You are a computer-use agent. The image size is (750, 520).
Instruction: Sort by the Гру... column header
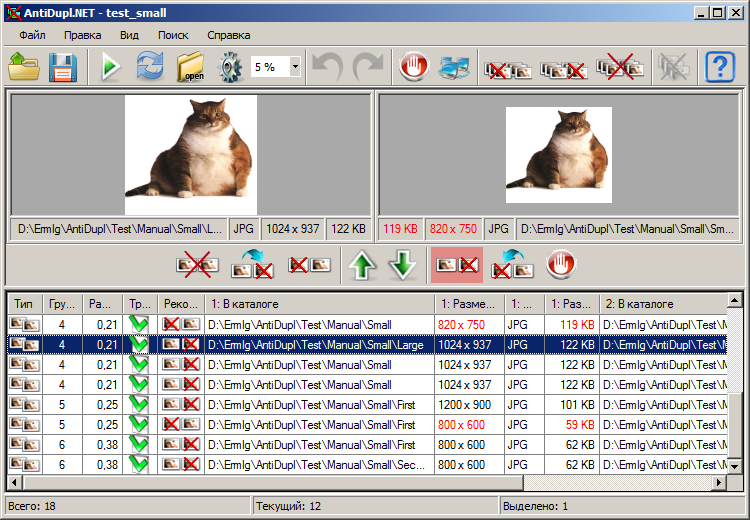pyautogui.click(x=62, y=304)
